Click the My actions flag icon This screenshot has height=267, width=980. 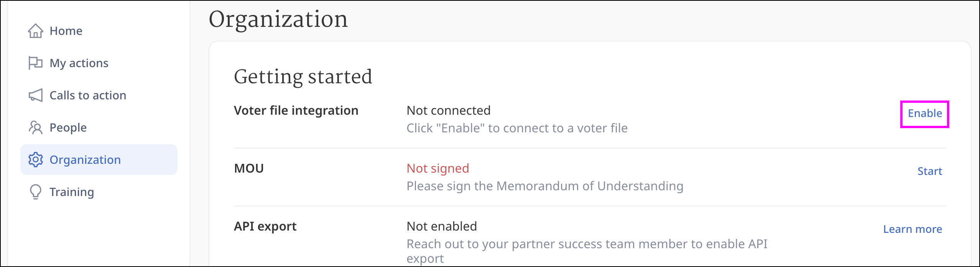(36, 63)
